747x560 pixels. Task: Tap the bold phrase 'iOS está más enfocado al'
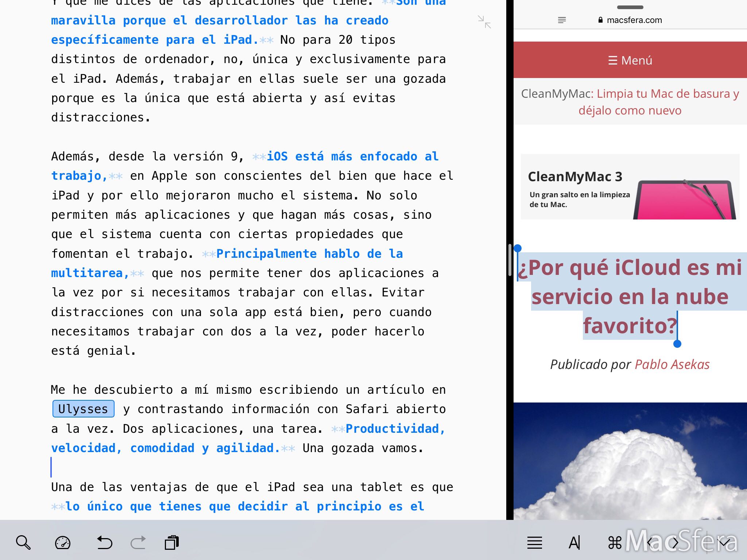click(x=353, y=156)
